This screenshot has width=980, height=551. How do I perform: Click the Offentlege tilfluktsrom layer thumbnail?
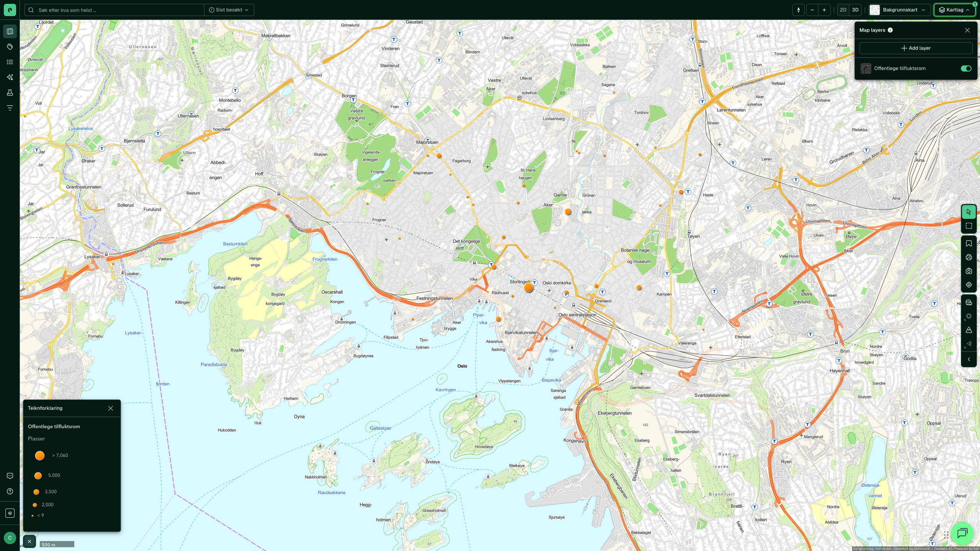pyautogui.click(x=866, y=68)
